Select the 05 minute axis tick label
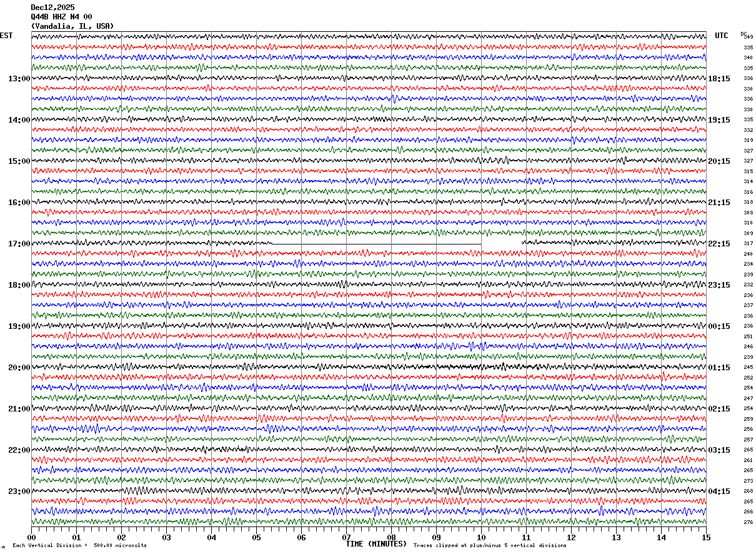Viewport: 756px width, 554px height. 256,537
